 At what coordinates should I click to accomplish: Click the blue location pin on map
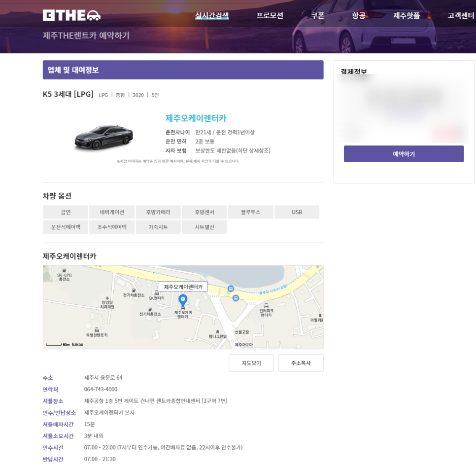coord(183,300)
